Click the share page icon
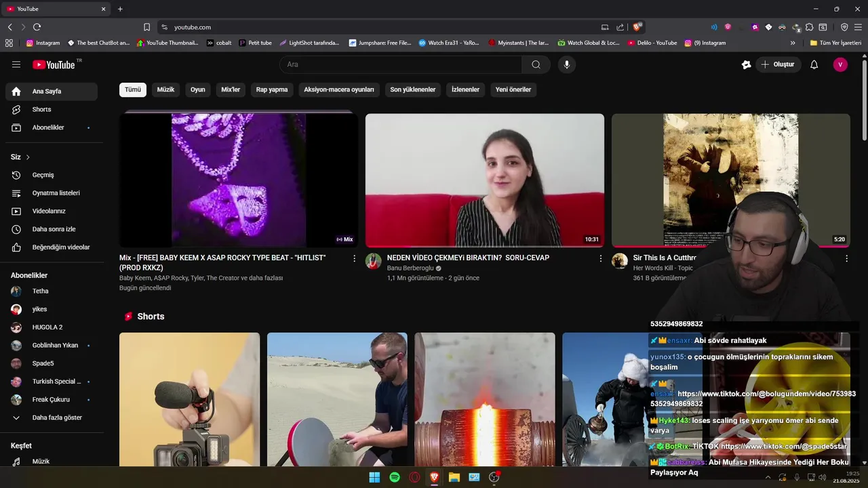This screenshot has width=868, height=488. (620, 27)
